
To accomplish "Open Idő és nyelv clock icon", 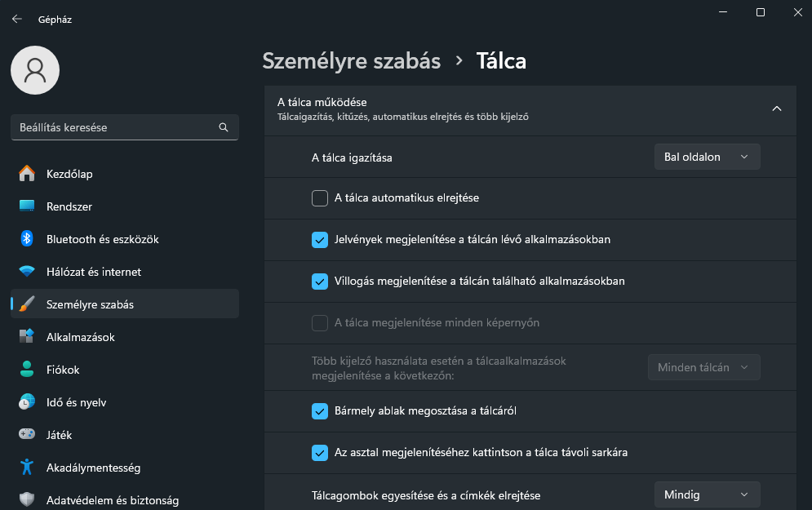I will click(x=27, y=401).
